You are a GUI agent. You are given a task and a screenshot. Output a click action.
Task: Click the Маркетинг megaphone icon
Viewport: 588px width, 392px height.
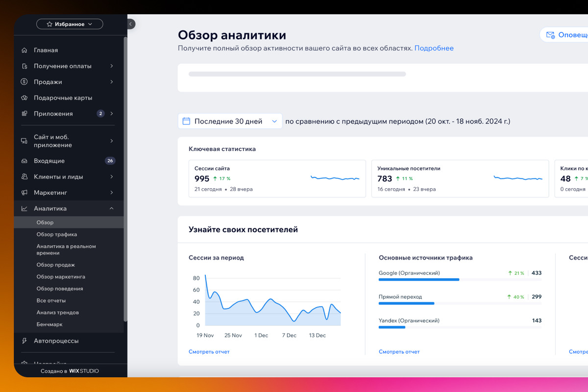click(24, 193)
